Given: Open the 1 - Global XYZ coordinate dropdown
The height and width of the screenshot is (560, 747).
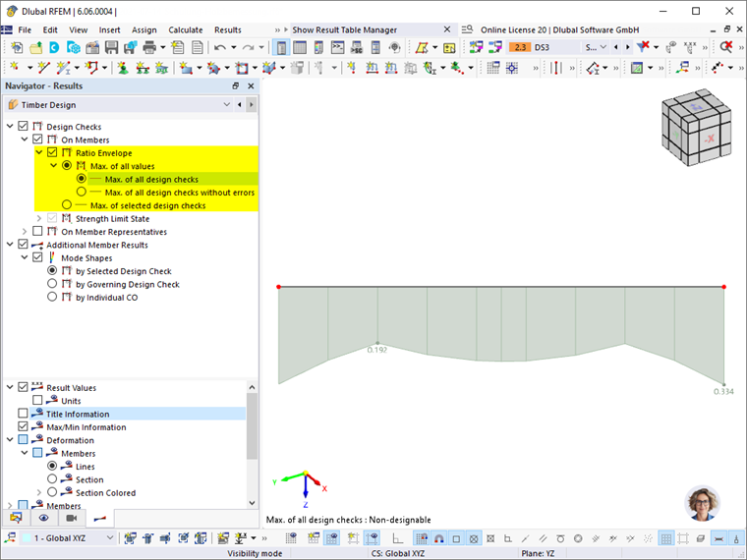Looking at the screenshot, I should pos(109,537).
